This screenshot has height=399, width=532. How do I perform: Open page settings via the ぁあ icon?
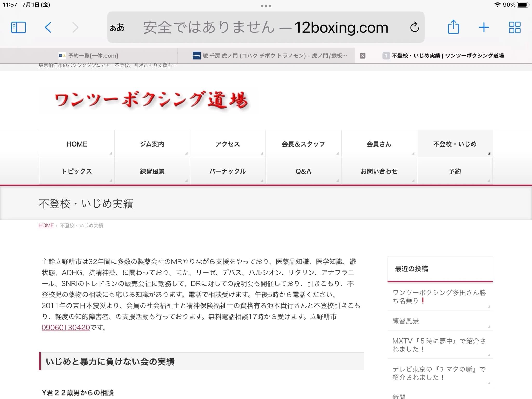[118, 28]
